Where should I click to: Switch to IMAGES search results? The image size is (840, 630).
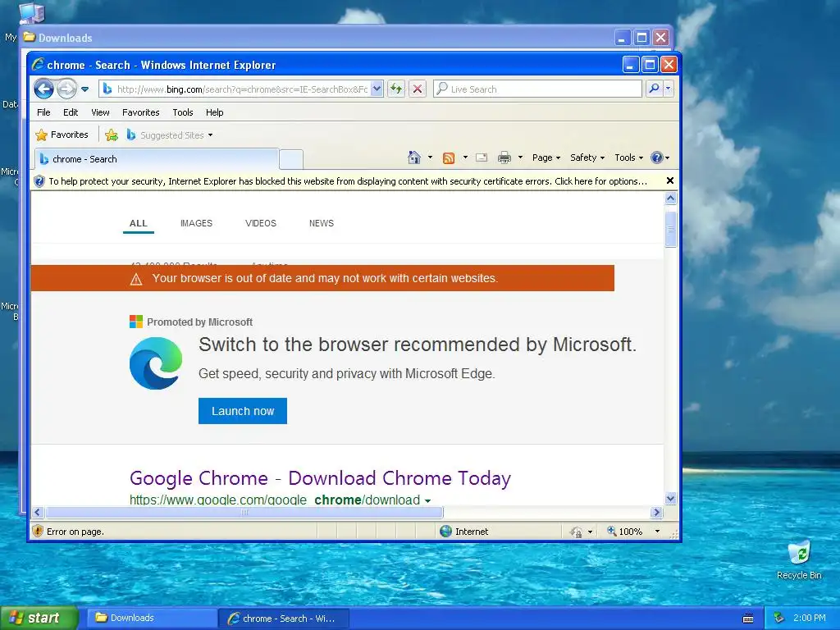196,223
